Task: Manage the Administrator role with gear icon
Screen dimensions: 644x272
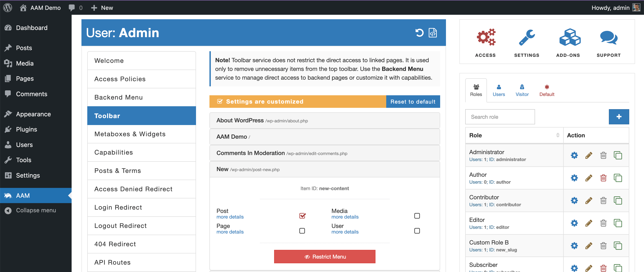Action: pyautogui.click(x=574, y=155)
